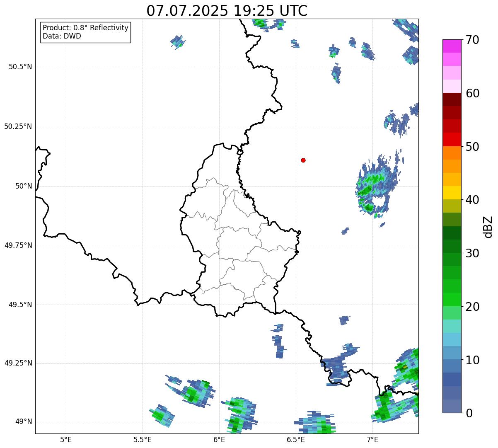498x448 pixels.
Task: Click the Data: DWD label
Action: tap(62, 36)
